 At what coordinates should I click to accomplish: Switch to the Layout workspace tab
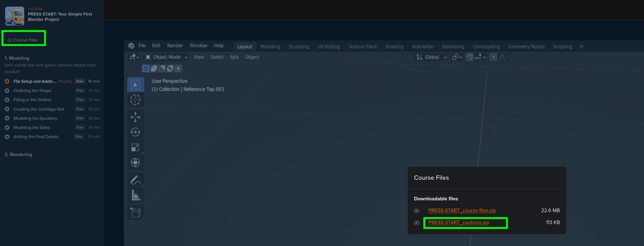coord(245,46)
